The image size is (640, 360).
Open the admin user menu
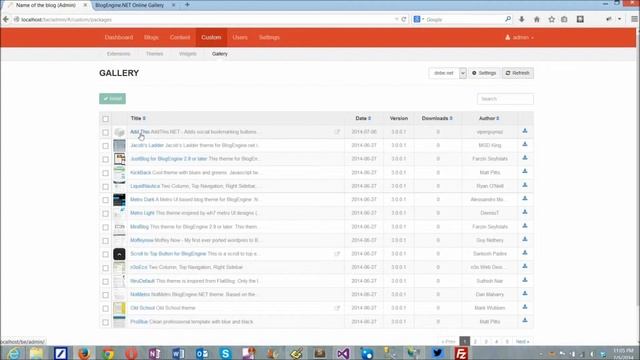519,37
